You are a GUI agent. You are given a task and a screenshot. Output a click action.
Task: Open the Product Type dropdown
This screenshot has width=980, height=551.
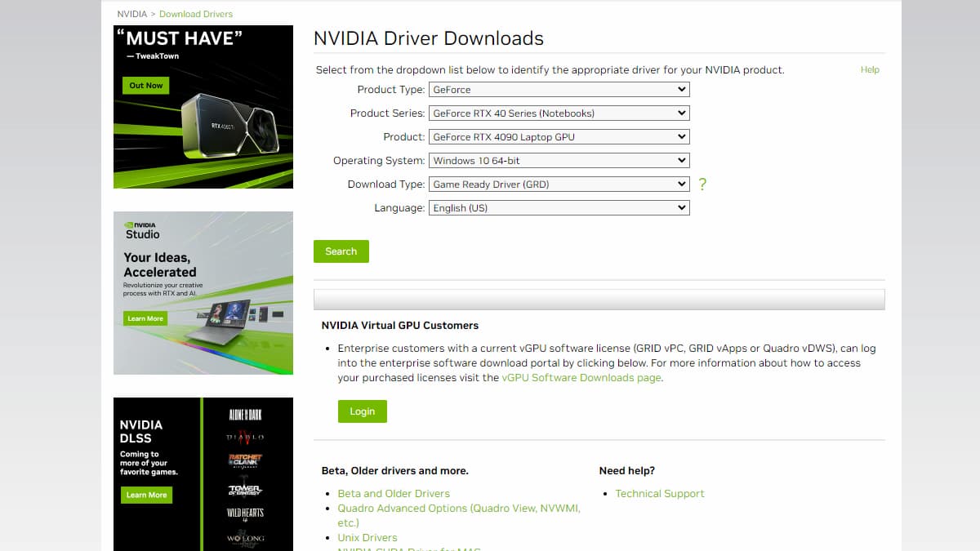[559, 90]
